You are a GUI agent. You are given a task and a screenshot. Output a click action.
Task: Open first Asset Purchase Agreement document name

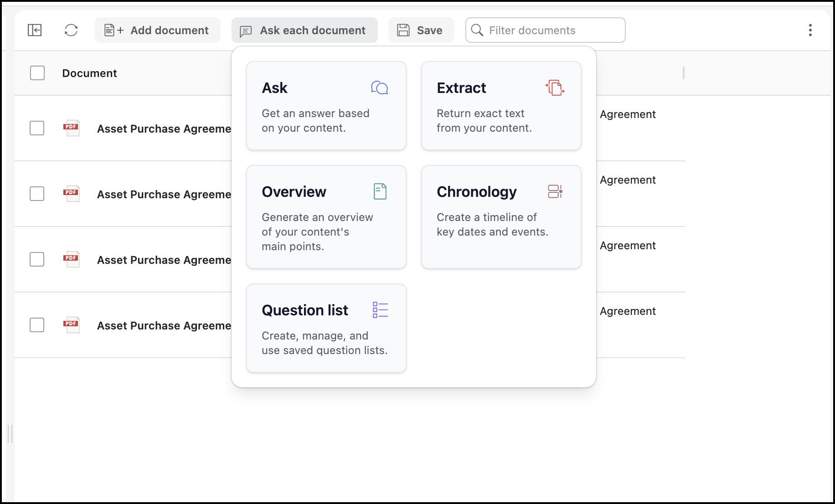pos(164,129)
